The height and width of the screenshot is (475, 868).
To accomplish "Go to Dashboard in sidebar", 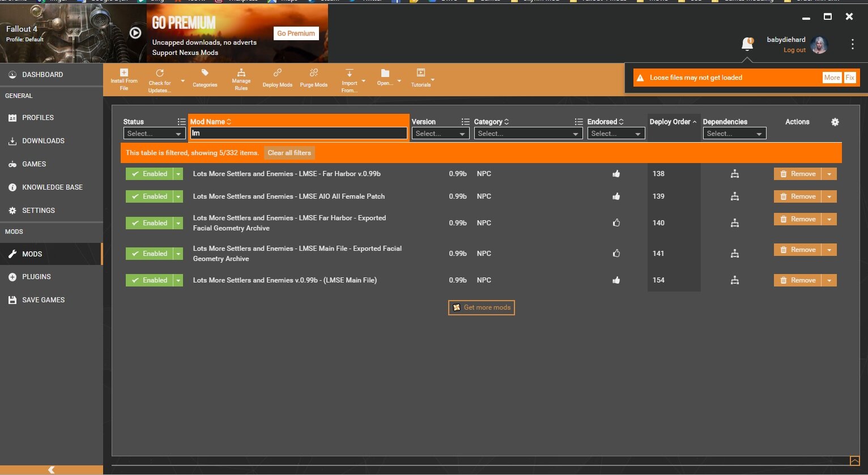I will tap(52, 75).
